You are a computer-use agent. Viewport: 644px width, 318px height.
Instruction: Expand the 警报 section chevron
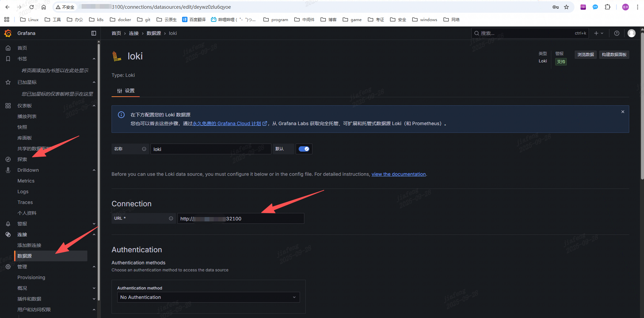pos(94,224)
